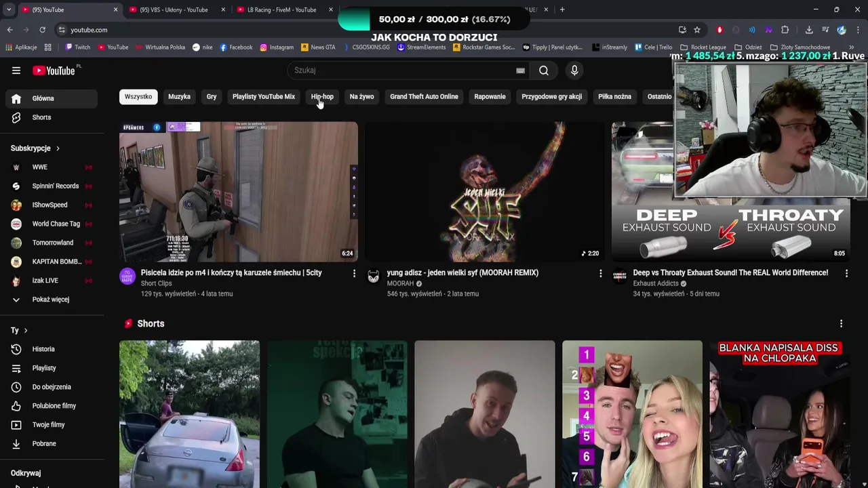
Task: Open the WWE subscription channel
Action: coord(52,167)
